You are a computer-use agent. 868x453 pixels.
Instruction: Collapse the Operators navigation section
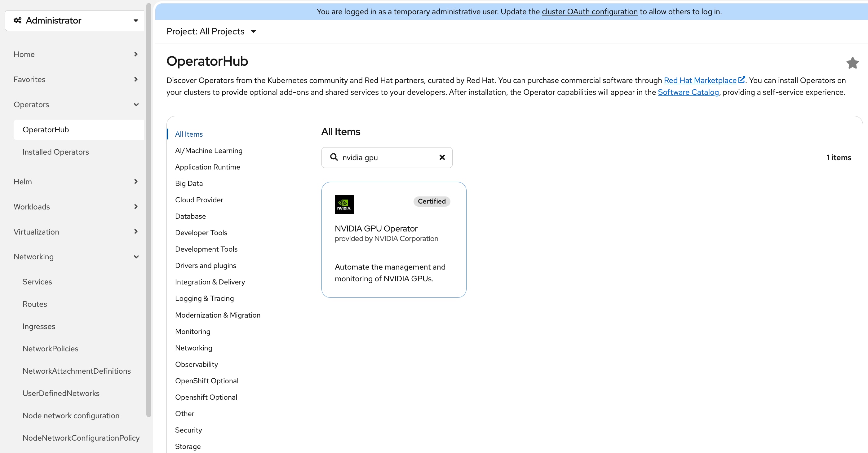pos(76,104)
